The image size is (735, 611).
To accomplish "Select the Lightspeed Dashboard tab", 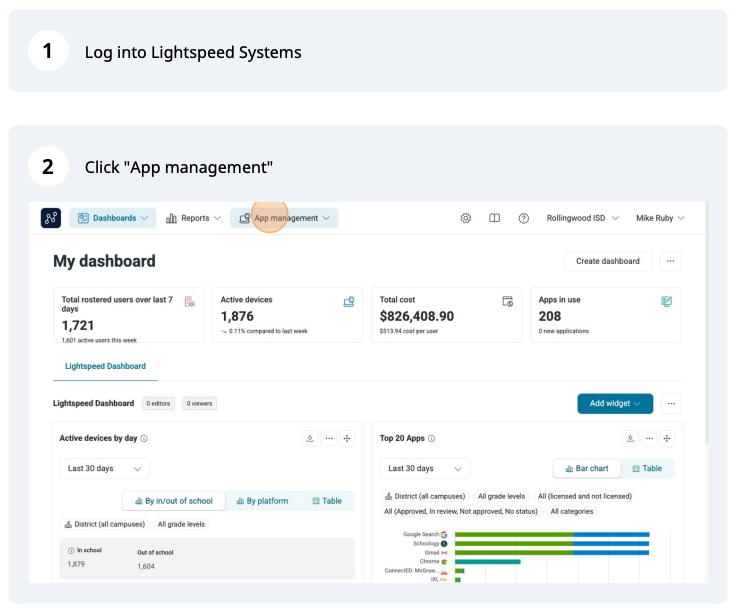I will [105, 366].
